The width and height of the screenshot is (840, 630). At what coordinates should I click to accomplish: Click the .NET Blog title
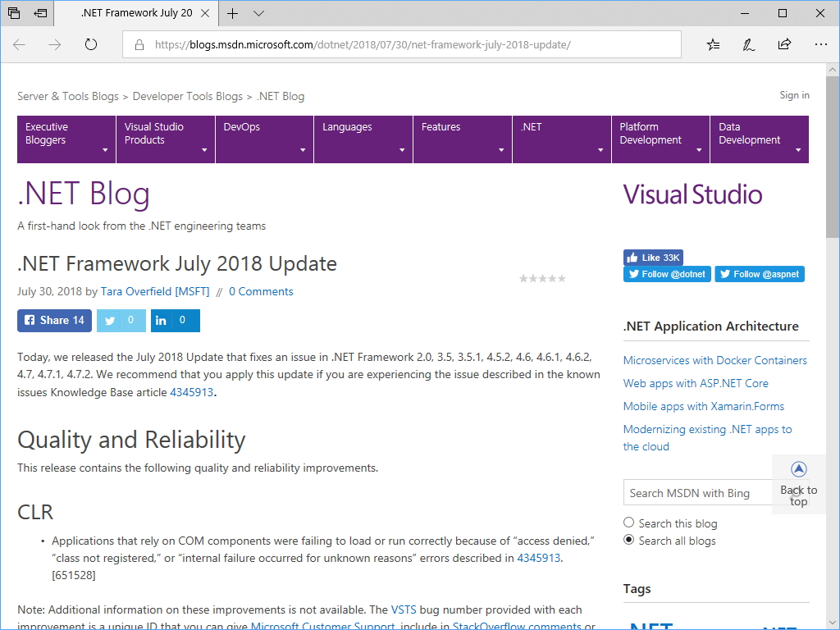tap(84, 194)
